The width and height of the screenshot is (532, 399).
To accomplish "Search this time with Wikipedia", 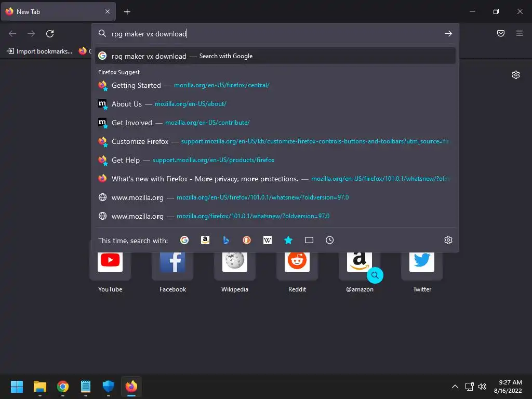I will pyautogui.click(x=268, y=240).
